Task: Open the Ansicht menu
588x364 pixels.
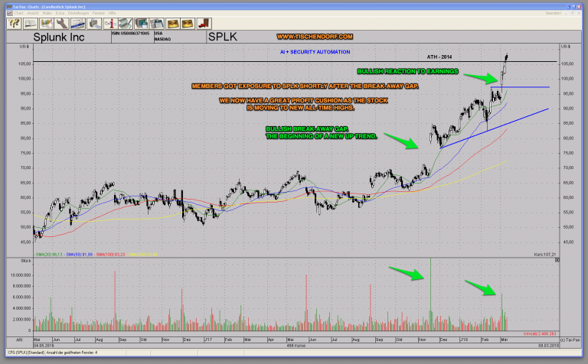Action: point(33,13)
